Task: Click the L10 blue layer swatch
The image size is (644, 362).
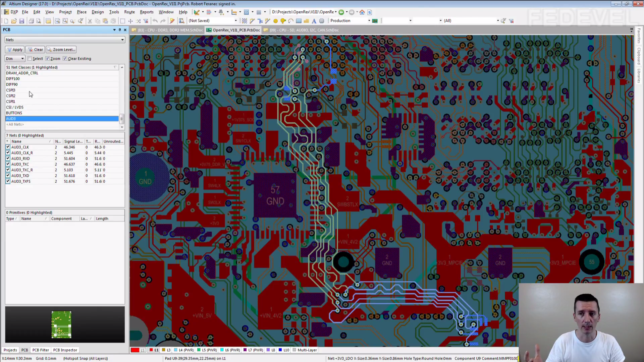Action: (280, 350)
